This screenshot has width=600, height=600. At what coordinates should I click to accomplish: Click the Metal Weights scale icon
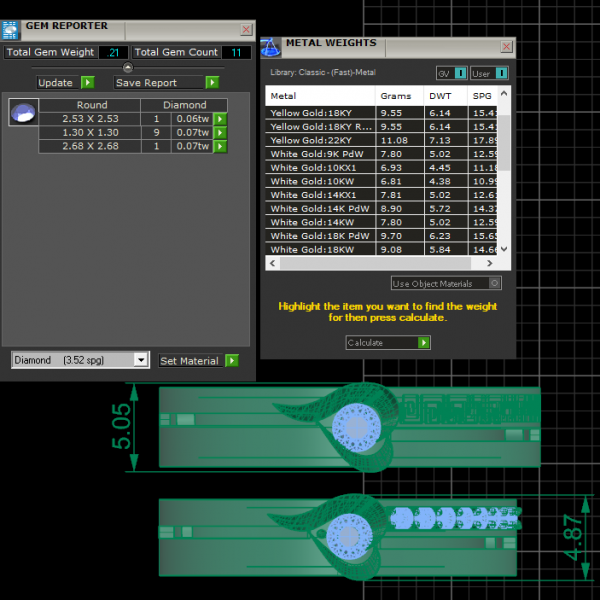(x=270, y=47)
